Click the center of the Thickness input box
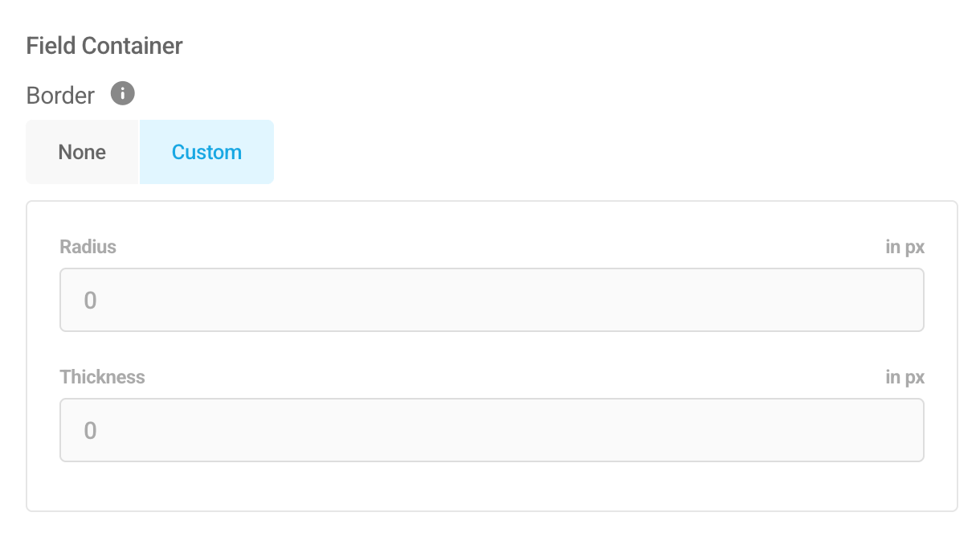The width and height of the screenshot is (980, 541). pyautogui.click(x=492, y=430)
